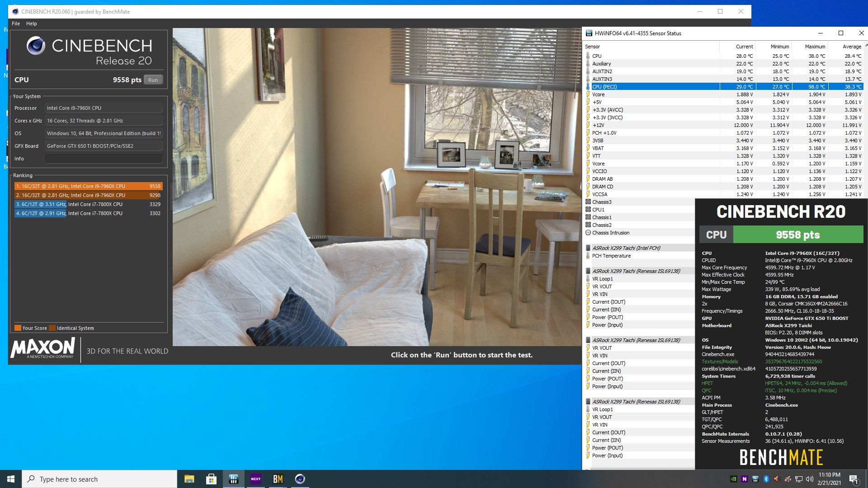Open Microsoft Store from the taskbar
Viewport: 868px width, 488px height.
(211, 479)
